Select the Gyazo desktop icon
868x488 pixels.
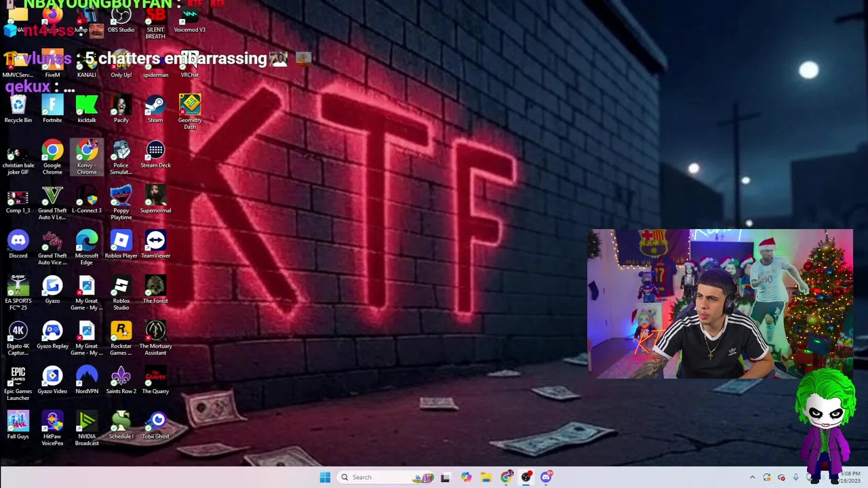[x=52, y=290]
